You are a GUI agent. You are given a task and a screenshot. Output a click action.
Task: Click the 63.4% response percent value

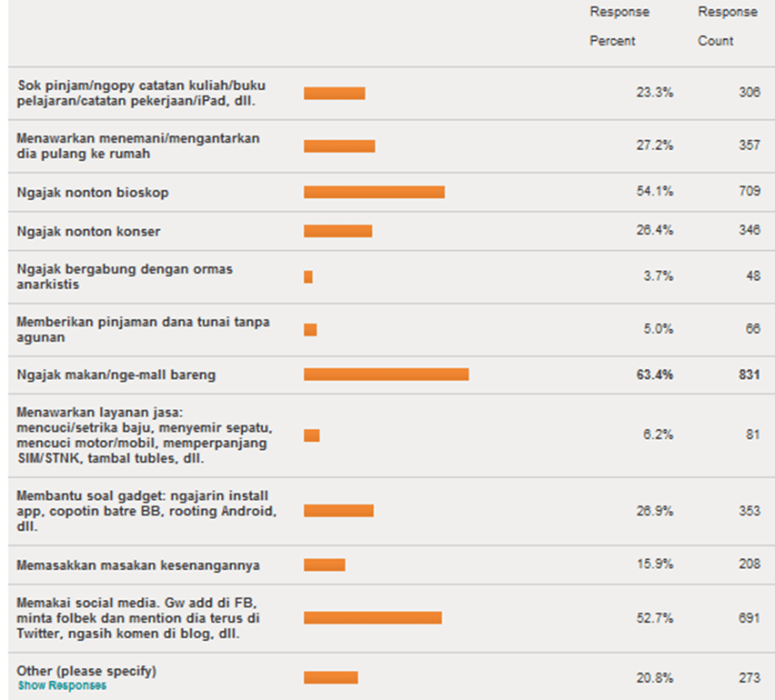click(x=655, y=375)
